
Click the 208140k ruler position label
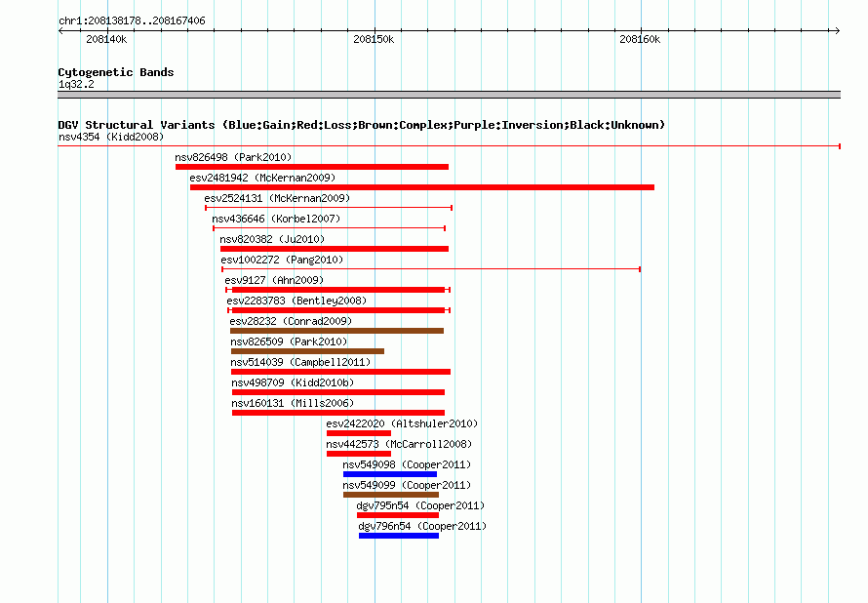click(x=106, y=39)
